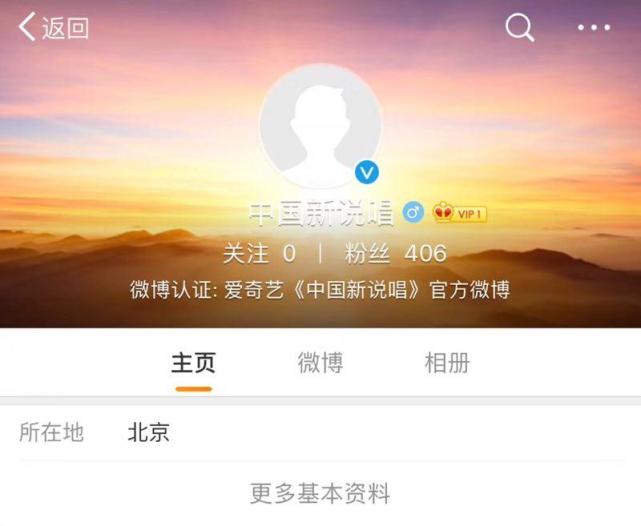Image resolution: width=641 pixels, height=526 pixels.
Task: Select the 中国新说唱 username
Action: pyautogui.click(x=321, y=213)
